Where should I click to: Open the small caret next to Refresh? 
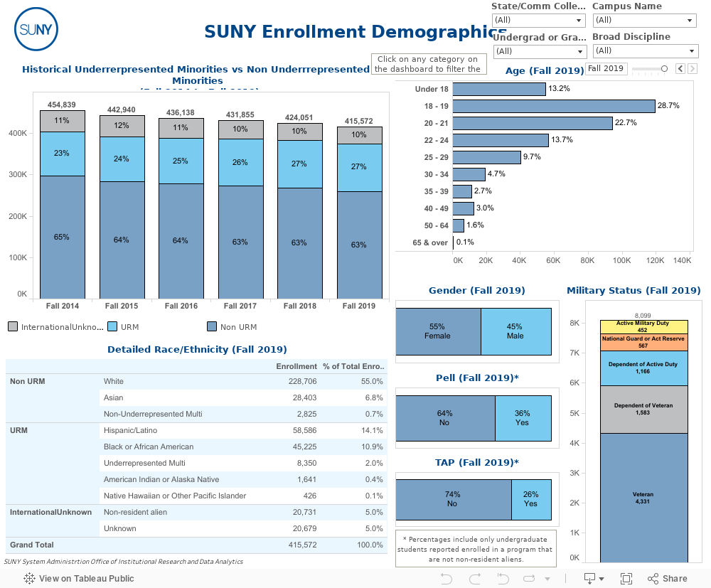coord(547,579)
